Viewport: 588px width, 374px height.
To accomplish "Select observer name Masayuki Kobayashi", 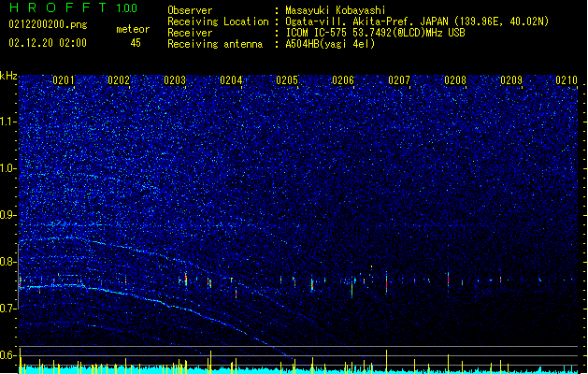I will 336,10.
